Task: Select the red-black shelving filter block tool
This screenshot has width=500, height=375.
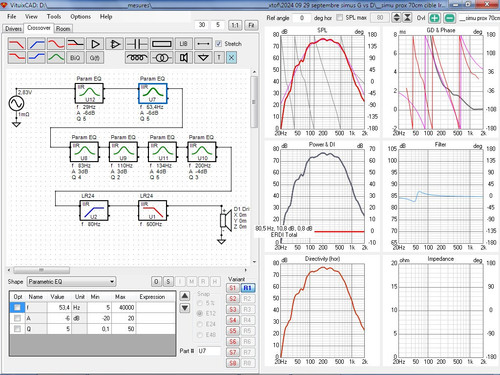Action: pos(75,44)
